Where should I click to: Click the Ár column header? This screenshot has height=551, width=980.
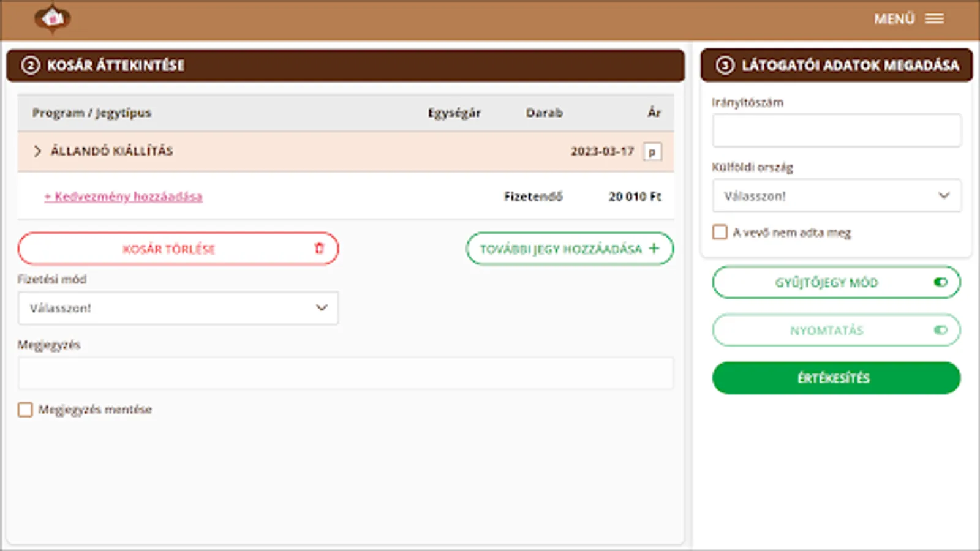coord(654,112)
